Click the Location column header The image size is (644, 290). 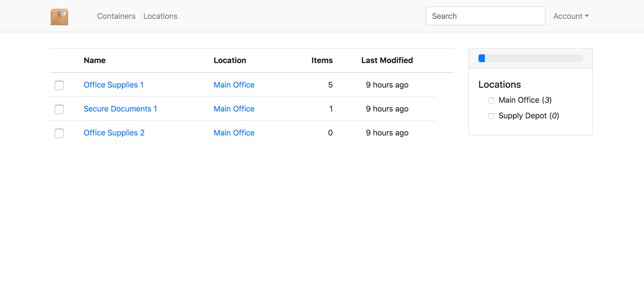230,60
